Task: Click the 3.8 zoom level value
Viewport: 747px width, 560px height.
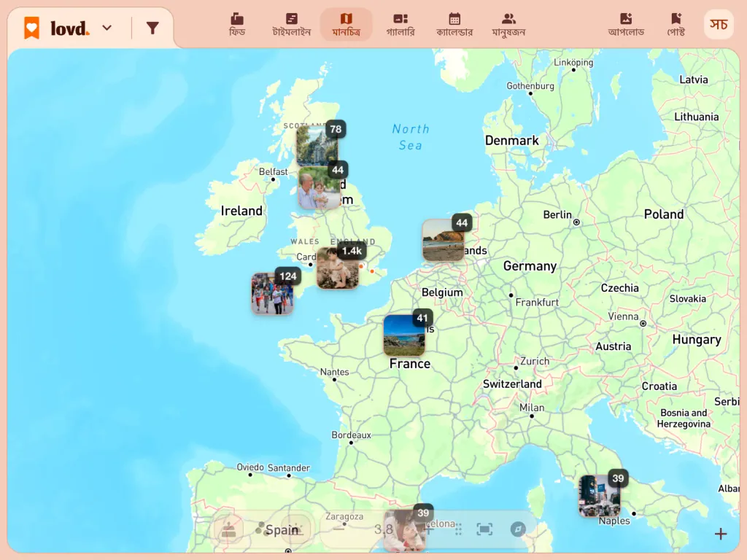Action: (x=383, y=529)
